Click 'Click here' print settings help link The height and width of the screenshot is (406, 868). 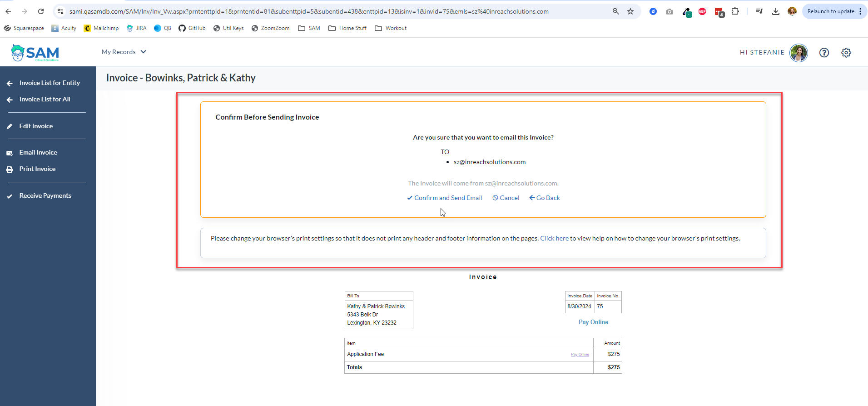[554, 238]
